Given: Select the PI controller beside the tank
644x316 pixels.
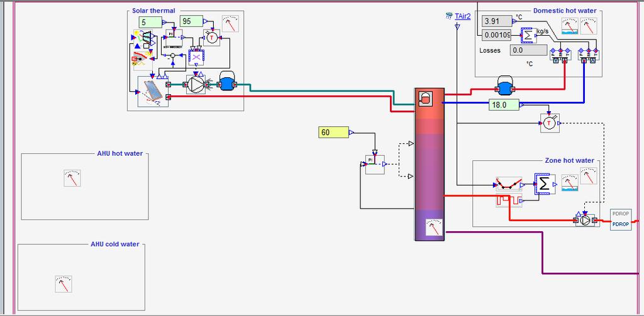Looking at the screenshot, I should [375, 165].
